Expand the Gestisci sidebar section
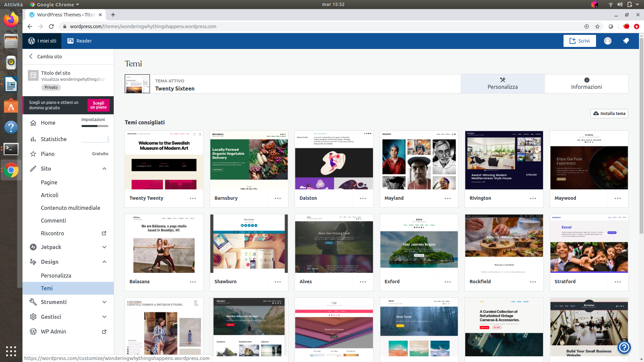The image size is (644, 362). click(x=104, y=317)
